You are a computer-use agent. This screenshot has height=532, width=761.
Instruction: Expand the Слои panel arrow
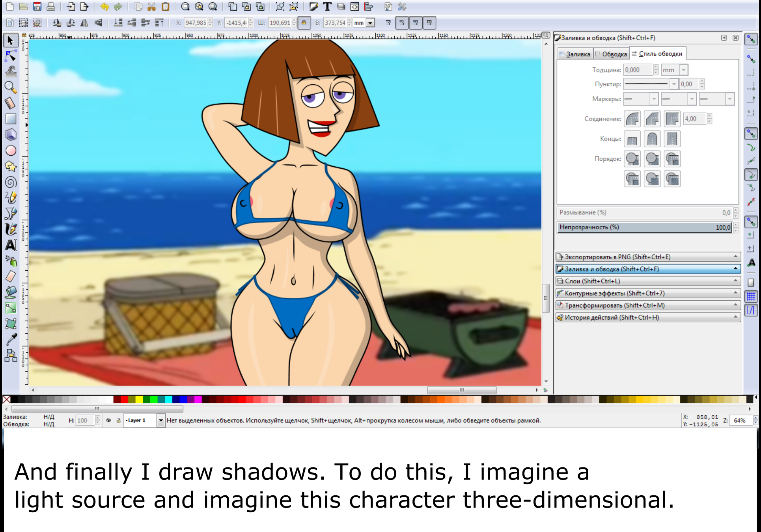click(x=735, y=281)
